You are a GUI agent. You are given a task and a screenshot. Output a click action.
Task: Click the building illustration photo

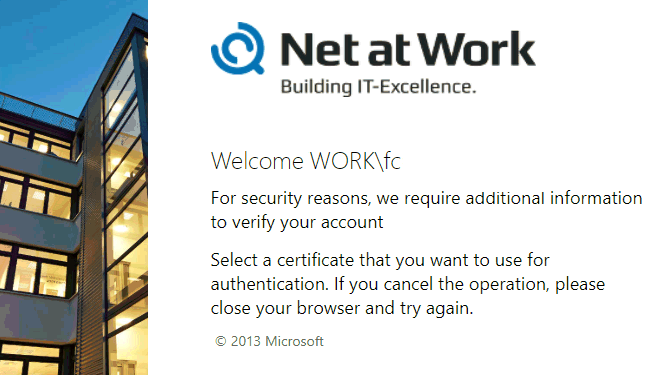pos(74,188)
